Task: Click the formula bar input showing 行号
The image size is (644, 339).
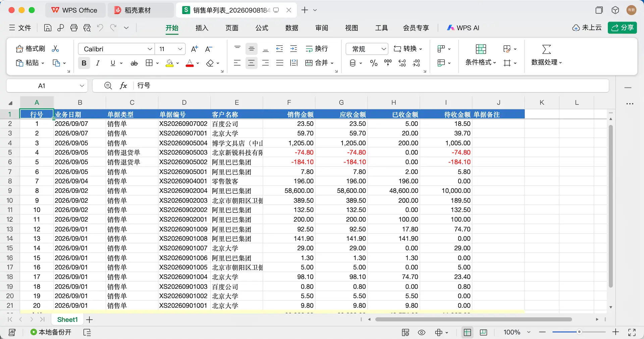Action: 371,86
